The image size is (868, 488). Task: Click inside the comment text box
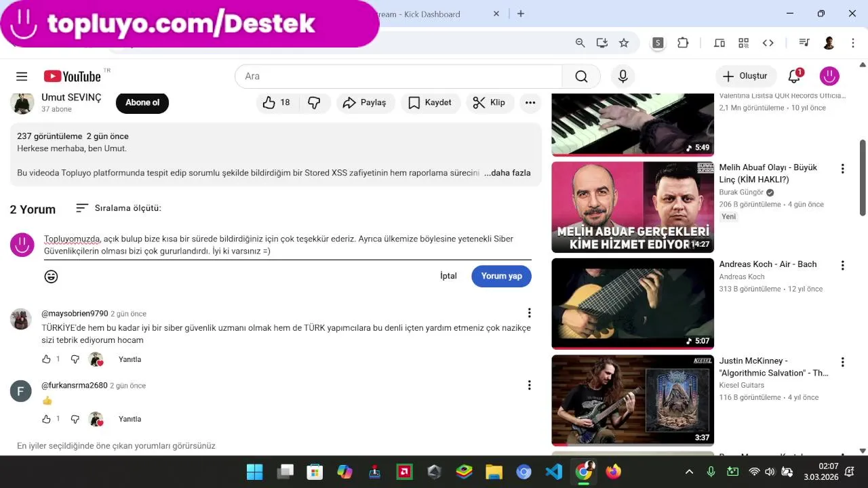click(x=288, y=245)
